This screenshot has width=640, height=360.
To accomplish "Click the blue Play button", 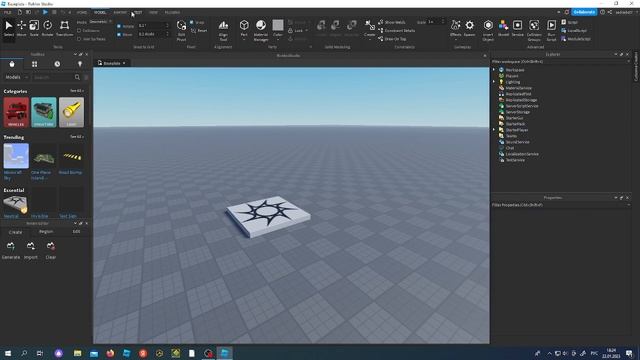I will (45, 12).
